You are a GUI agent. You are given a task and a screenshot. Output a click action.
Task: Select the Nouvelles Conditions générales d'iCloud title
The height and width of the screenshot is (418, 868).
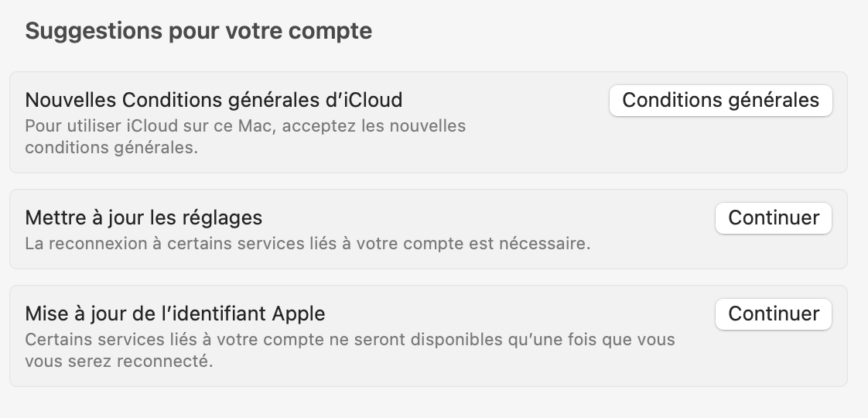point(214,101)
